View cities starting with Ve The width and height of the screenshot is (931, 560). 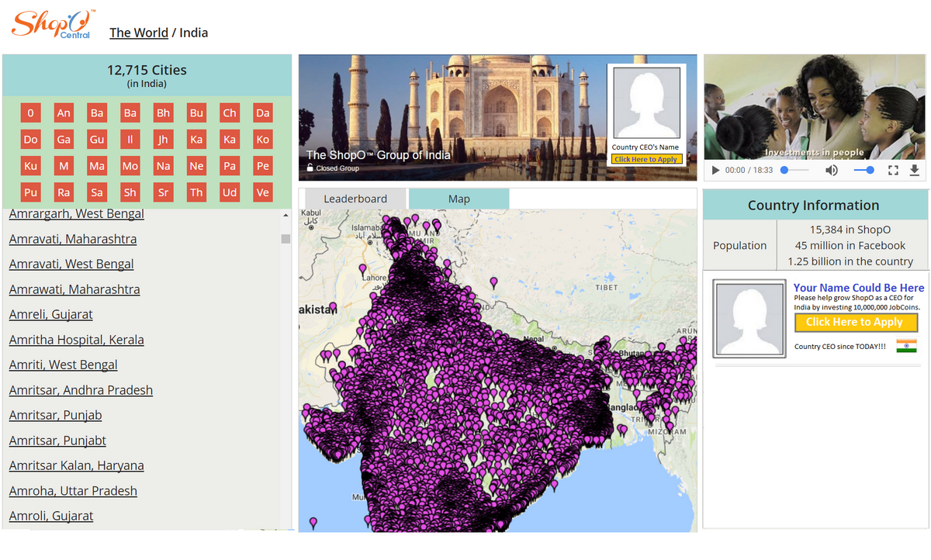click(x=263, y=192)
